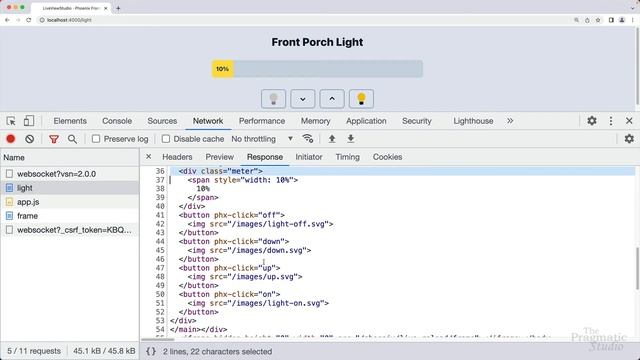Open network conditions wifi icon
Image resolution: width=640 pixels, height=360 pixels.
(308, 139)
